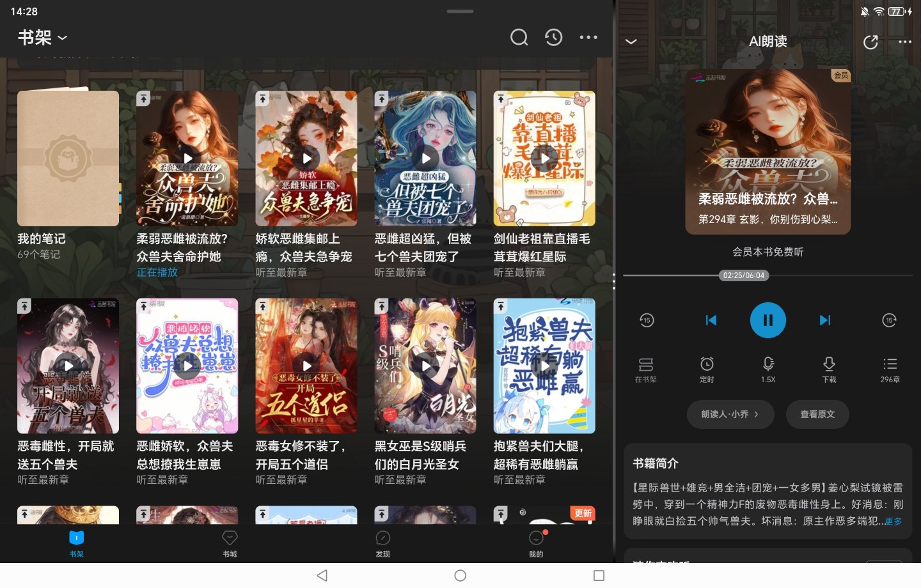This screenshot has width=921, height=588.
Task: Play 恶毒雌性开局就送五个兽夫 cover
Action: [x=68, y=366]
